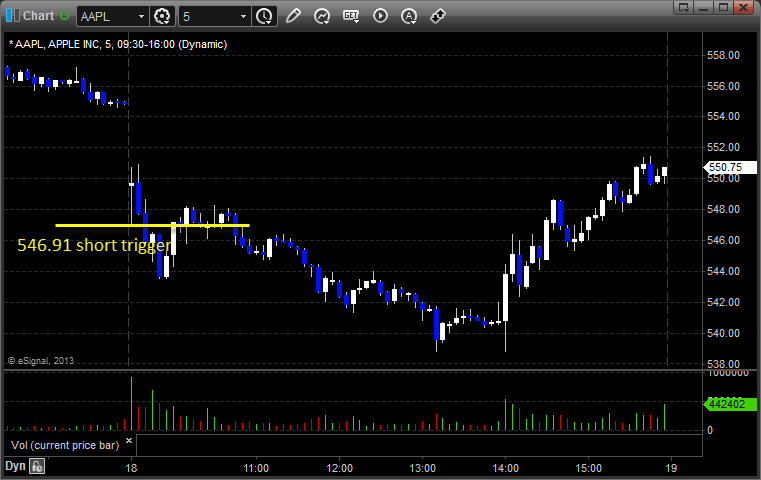Click the 548.00 price axis label
This screenshot has width=761, height=480.
pos(723,209)
